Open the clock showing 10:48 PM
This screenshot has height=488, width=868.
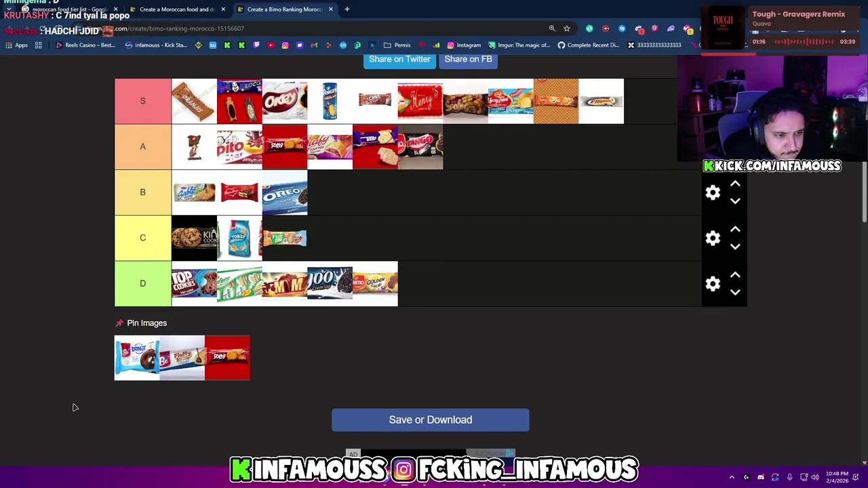[x=837, y=477]
